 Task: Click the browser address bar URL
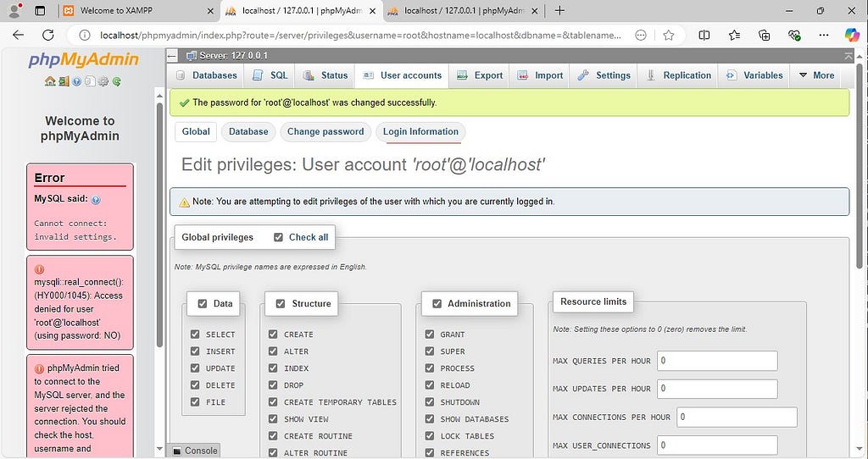click(360, 36)
